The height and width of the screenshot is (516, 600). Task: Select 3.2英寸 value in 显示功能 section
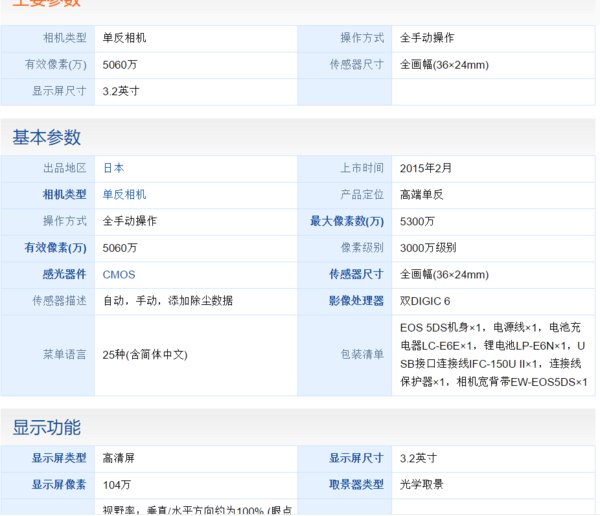pyautogui.click(x=418, y=458)
